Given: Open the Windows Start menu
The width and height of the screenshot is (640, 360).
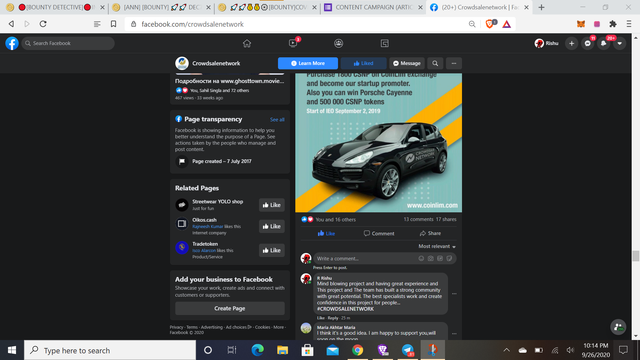Looking at the screenshot, I should click(x=12, y=350).
